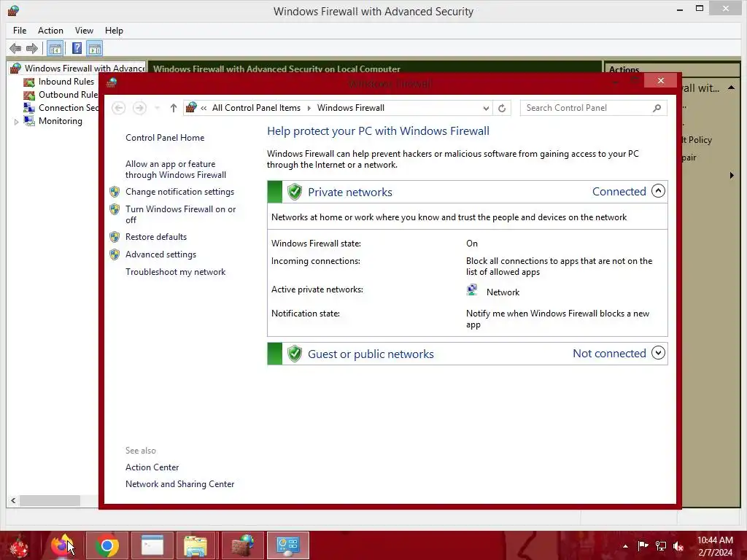Click the Forward arrow in the MMC toolbar
Image resolution: width=747 pixels, height=560 pixels.
click(32, 48)
